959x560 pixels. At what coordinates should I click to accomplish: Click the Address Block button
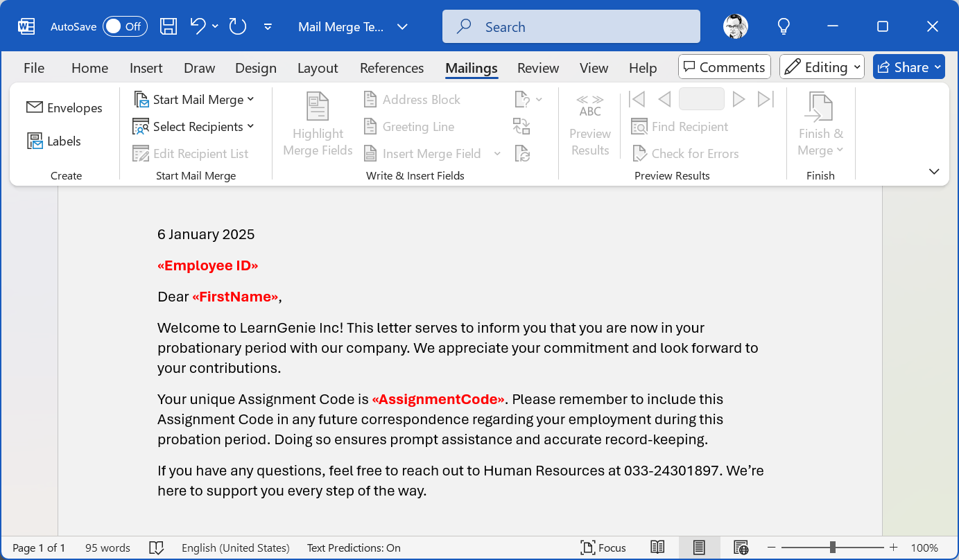coord(412,99)
